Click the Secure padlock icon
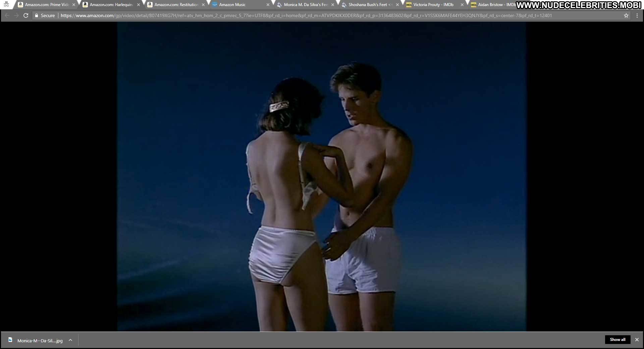The height and width of the screenshot is (349, 644). click(37, 15)
